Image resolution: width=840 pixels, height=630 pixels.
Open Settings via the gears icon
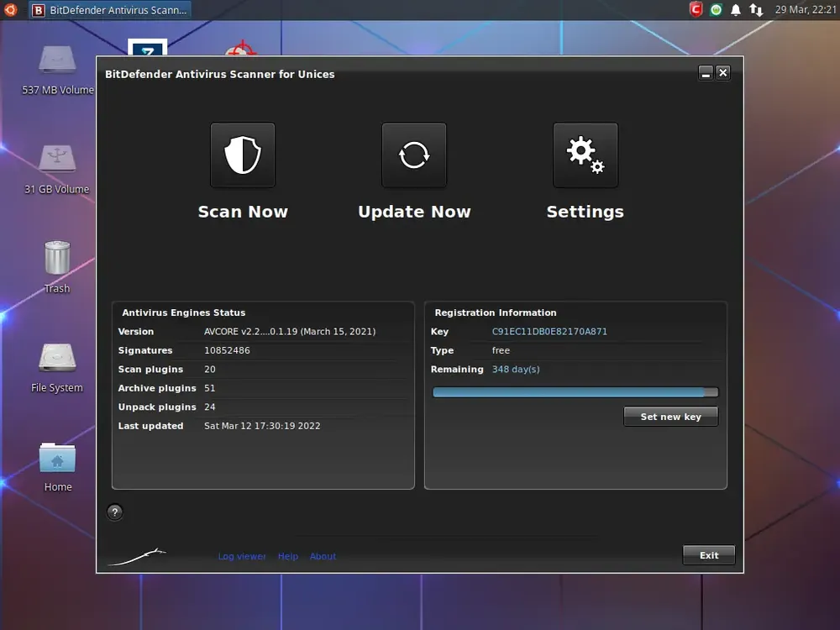click(x=585, y=155)
